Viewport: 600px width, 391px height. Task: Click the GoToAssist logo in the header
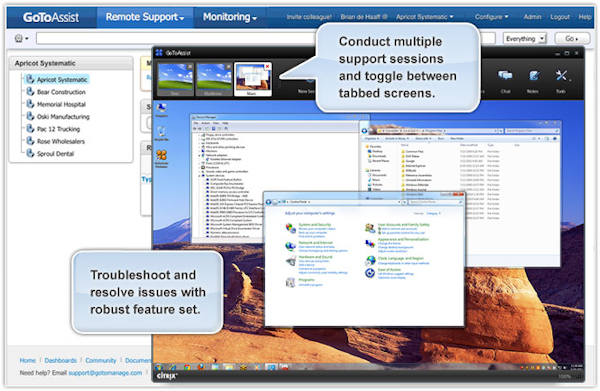[x=51, y=17]
